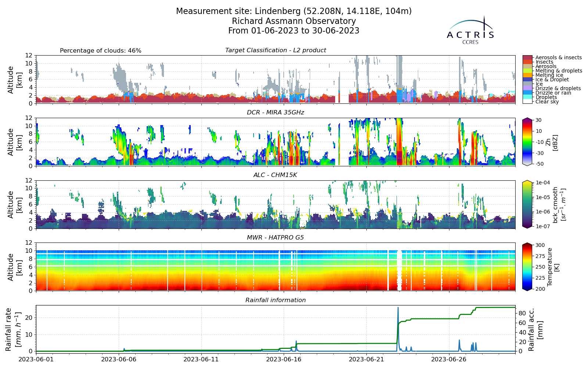Image resolution: width=588 pixels, height=368 pixels.
Task: Click the bck_cmooth backscatter colorbar
Action: point(527,204)
